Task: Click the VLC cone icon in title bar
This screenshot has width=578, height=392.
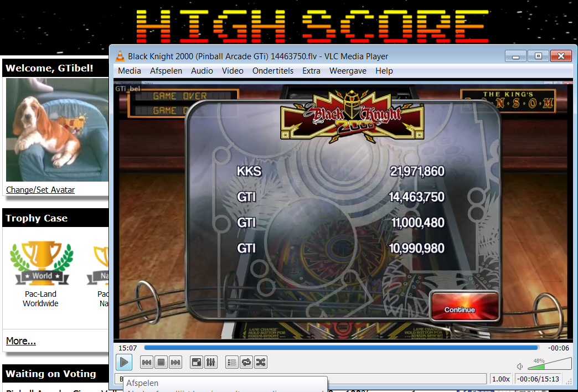Action: [x=120, y=56]
